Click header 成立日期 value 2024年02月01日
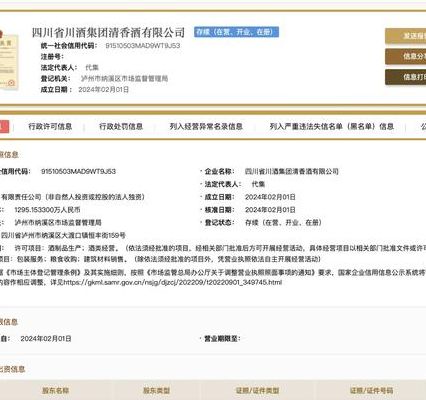Screen dimensions: 426x400 click(x=104, y=90)
